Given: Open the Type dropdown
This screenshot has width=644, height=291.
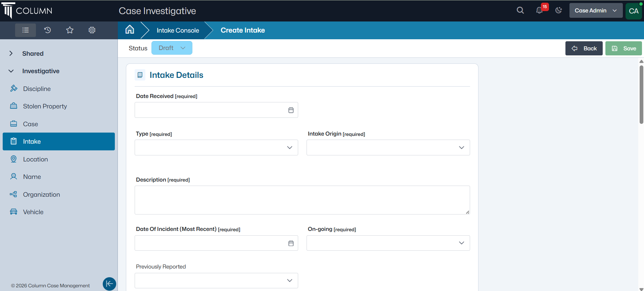Looking at the screenshot, I should (x=216, y=148).
